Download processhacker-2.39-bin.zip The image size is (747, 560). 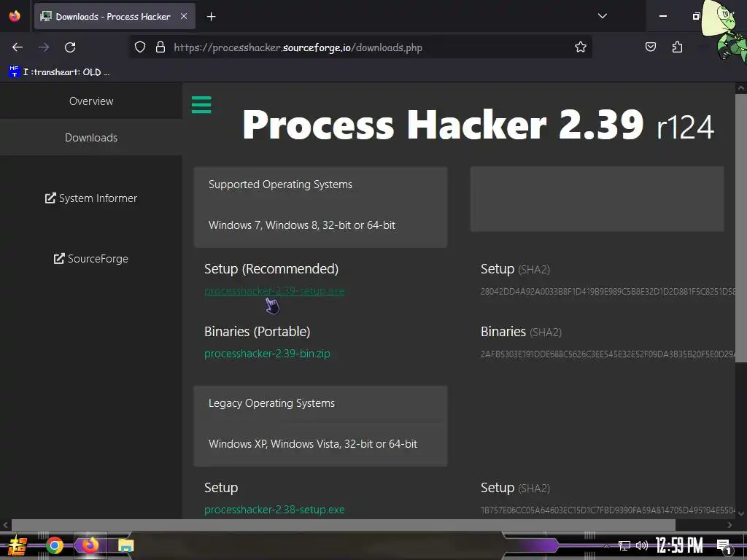[x=267, y=354]
